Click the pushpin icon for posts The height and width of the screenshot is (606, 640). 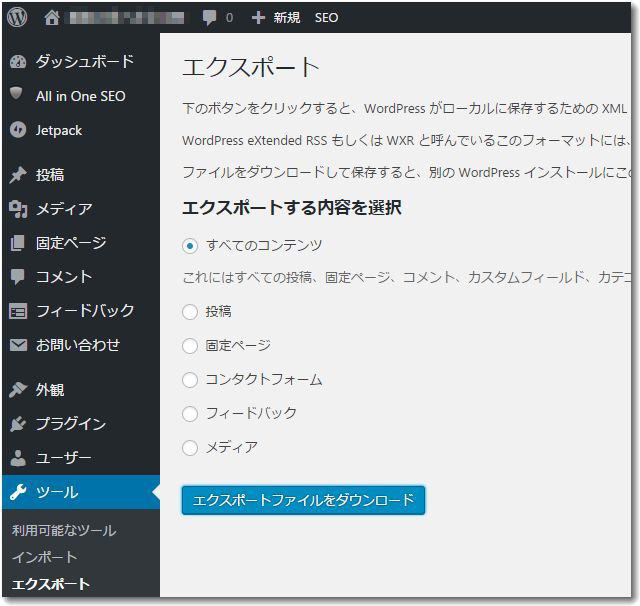[x=18, y=175]
